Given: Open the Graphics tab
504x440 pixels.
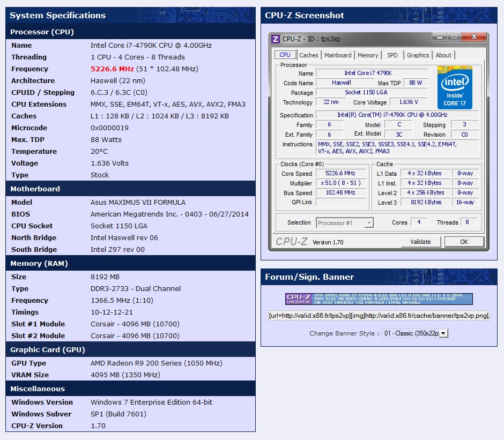Looking at the screenshot, I should [418, 55].
